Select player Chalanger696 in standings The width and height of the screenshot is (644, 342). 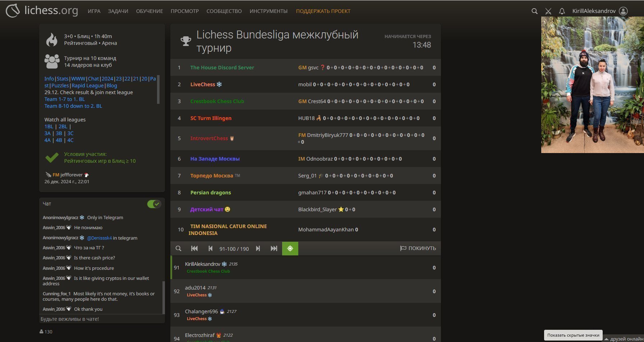click(305, 315)
